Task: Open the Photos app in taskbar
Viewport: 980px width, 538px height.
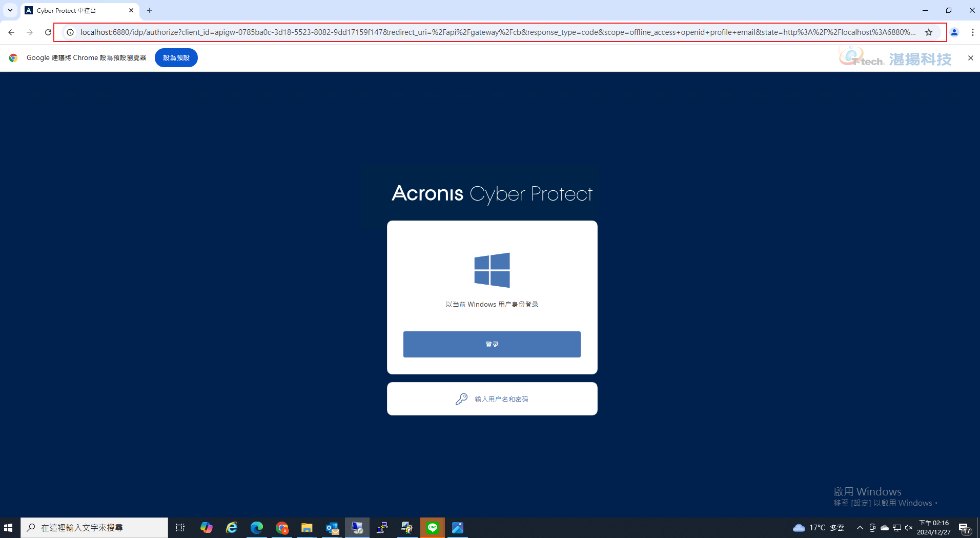Action: (458, 528)
